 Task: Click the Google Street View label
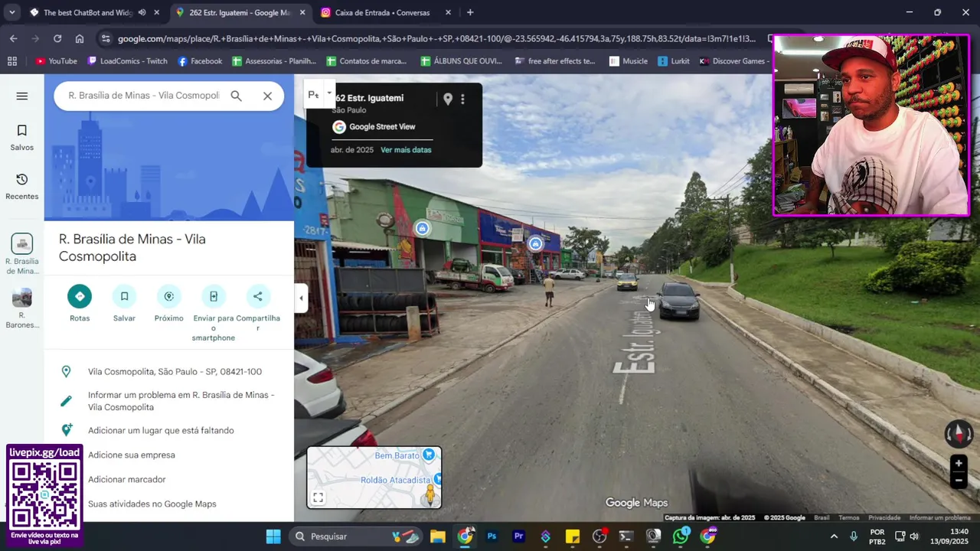pyautogui.click(x=382, y=127)
